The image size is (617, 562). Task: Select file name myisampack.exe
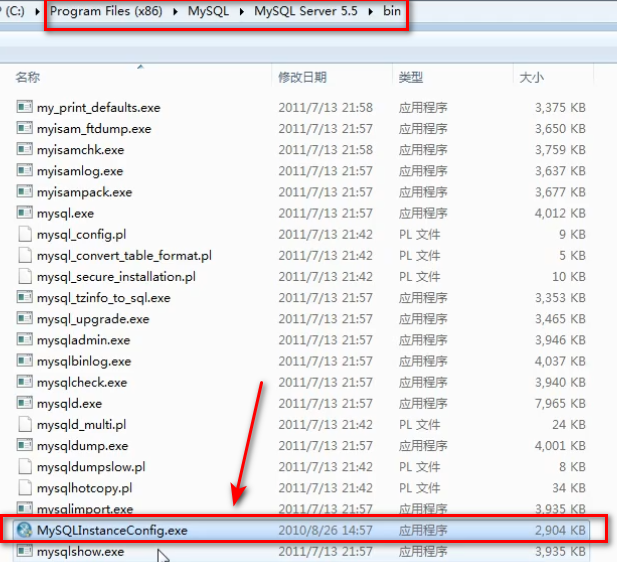pyautogui.click(x=85, y=192)
